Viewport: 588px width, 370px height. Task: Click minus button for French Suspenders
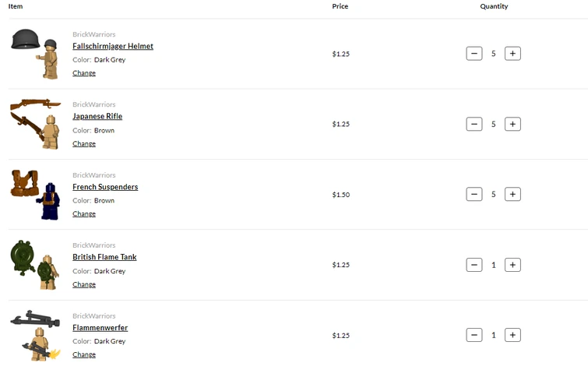point(474,194)
